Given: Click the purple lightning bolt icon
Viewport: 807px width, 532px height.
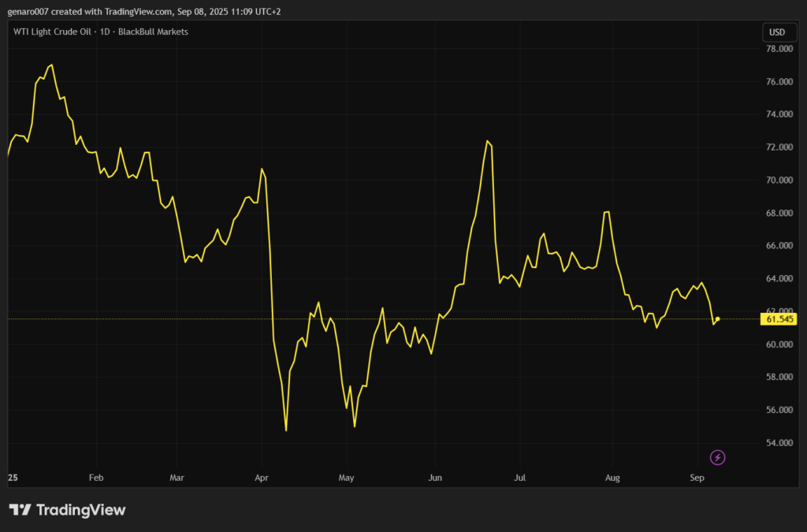Looking at the screenshot, I should click(x=717, y=457).
